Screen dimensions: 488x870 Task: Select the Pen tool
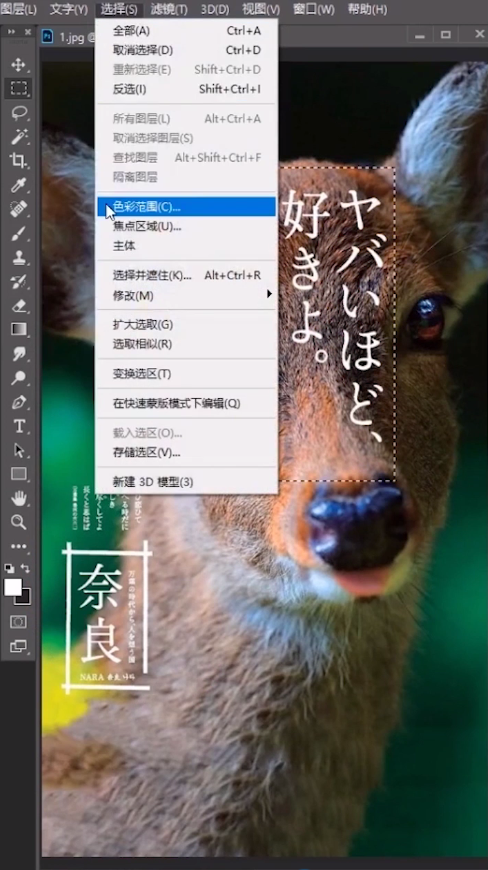point(18,402)
